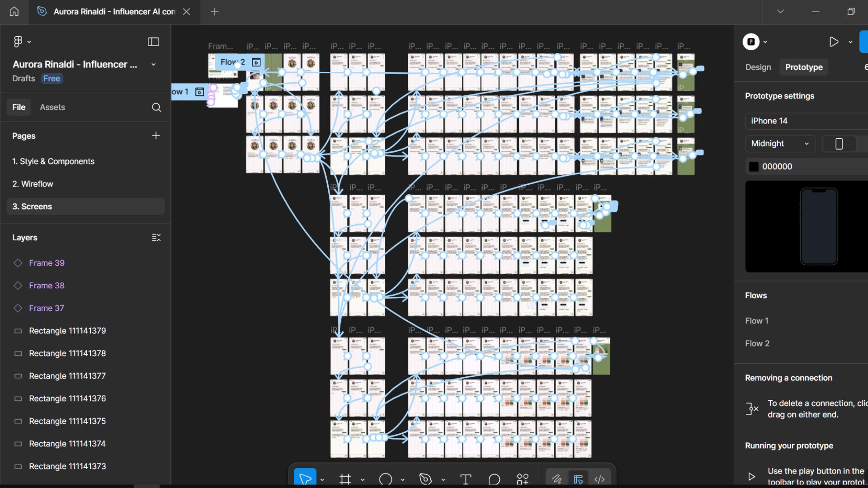
Task: Open the Actions and components tool
Action: click(523, 479)
